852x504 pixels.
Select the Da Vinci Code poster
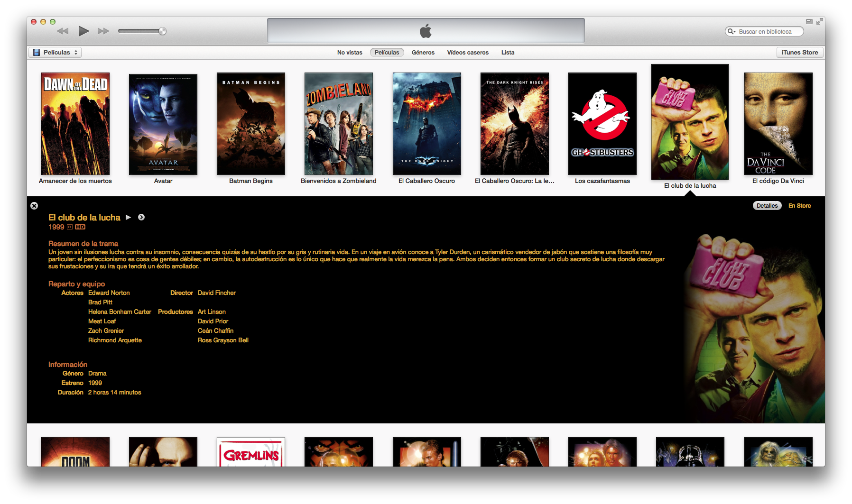tap(778, 124)
